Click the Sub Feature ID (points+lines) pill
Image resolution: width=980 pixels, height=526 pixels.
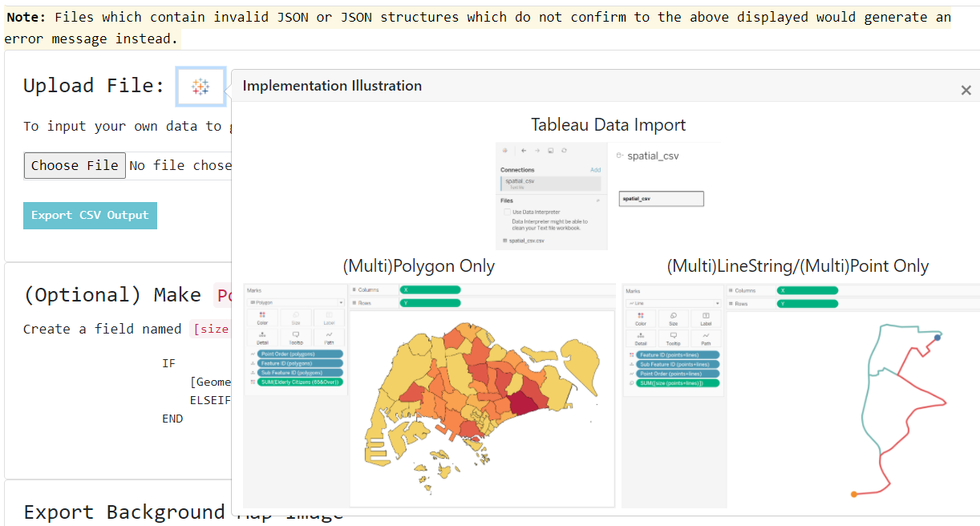point(678,364)
